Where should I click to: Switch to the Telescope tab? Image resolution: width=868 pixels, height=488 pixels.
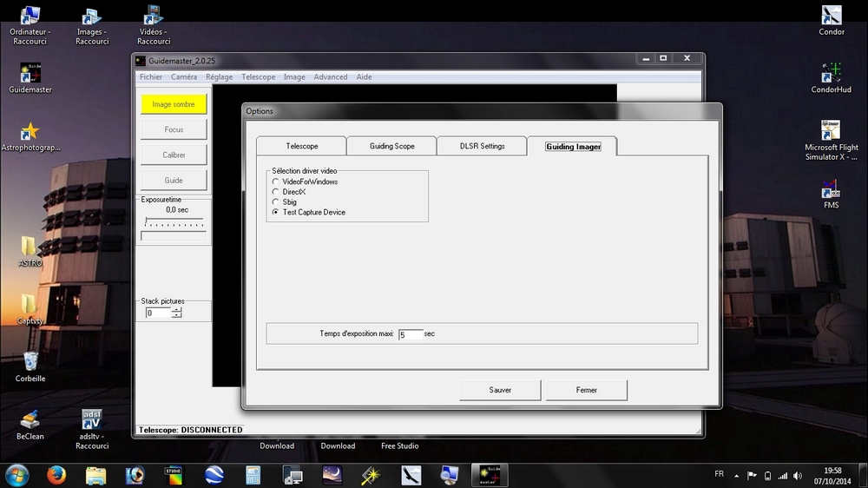(302, 146)
